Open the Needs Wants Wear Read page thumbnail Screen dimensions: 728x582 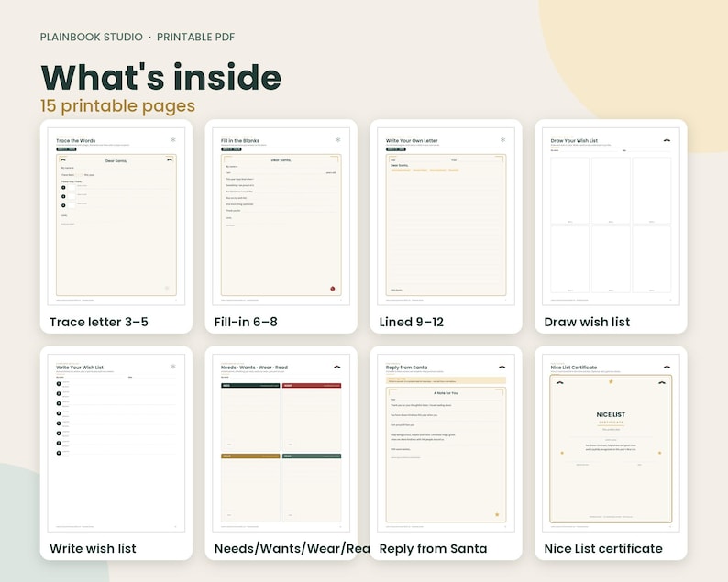pos(281,443)
